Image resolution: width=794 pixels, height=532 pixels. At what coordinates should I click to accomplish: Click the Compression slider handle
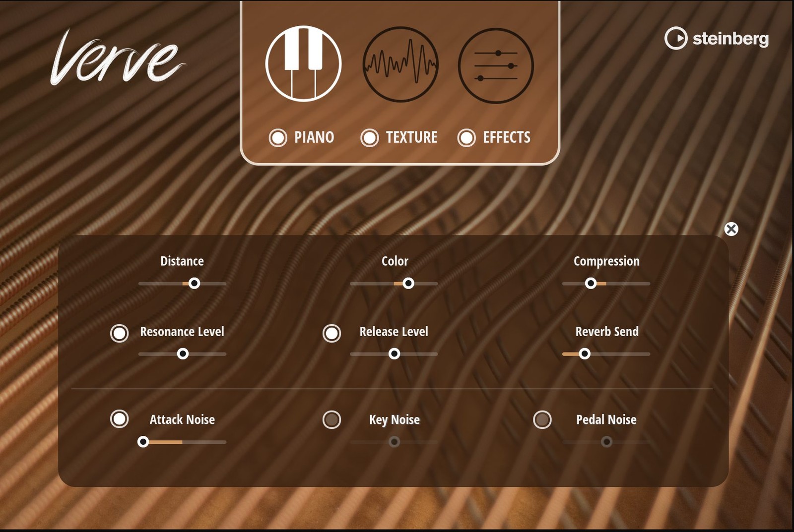[591, 283]
